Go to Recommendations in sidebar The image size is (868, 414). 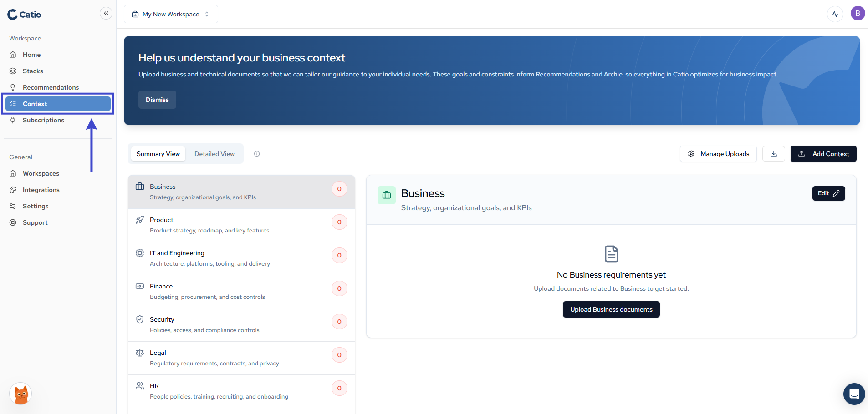(x=51, y=87)
